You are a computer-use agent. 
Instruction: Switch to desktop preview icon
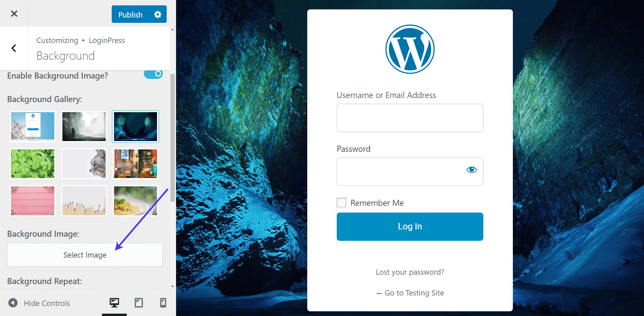pyautogui.click(x=114, y=303)
